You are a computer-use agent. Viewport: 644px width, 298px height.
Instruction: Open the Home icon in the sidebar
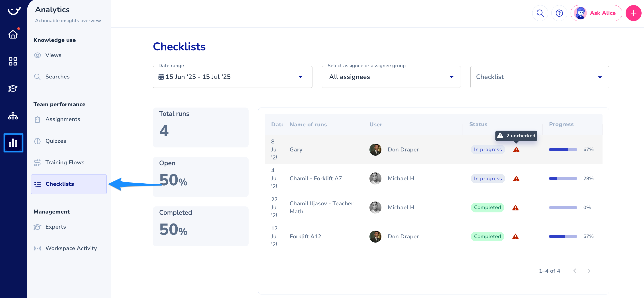[13, 34]
